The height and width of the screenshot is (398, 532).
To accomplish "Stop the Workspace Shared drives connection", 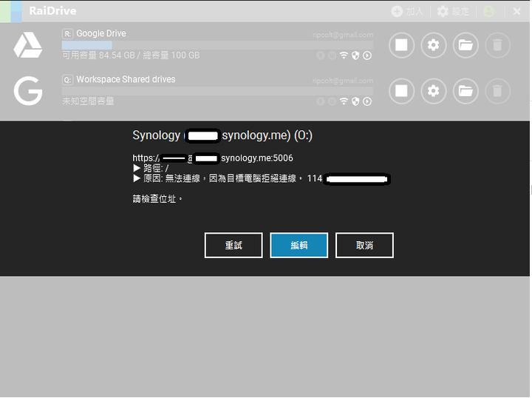I will (401, 91).
